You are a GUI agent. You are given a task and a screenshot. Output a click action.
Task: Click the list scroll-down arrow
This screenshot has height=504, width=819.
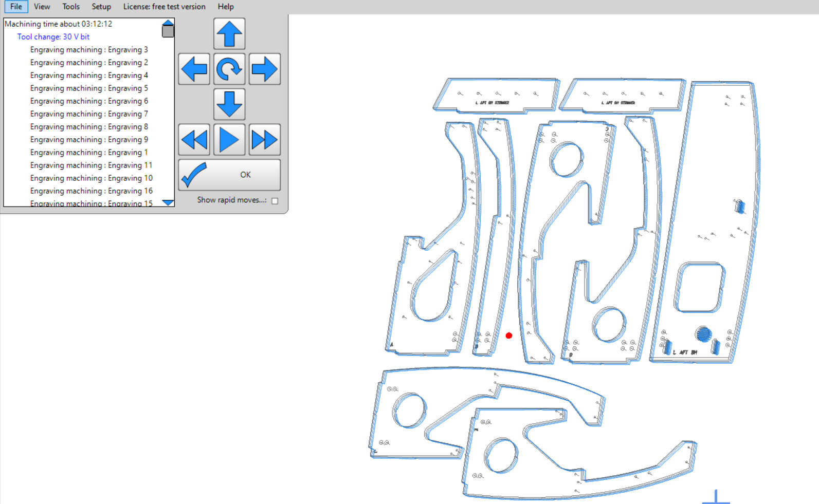168,203
